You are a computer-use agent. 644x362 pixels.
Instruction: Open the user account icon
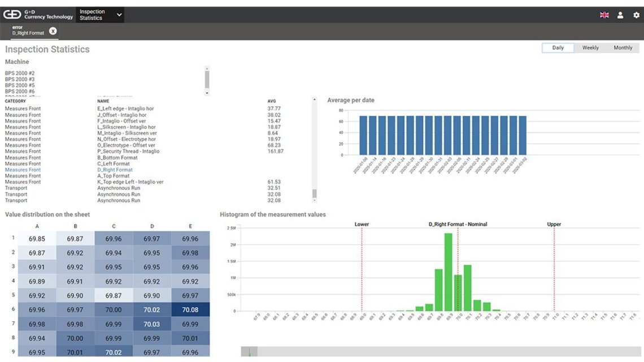point(620,15)
